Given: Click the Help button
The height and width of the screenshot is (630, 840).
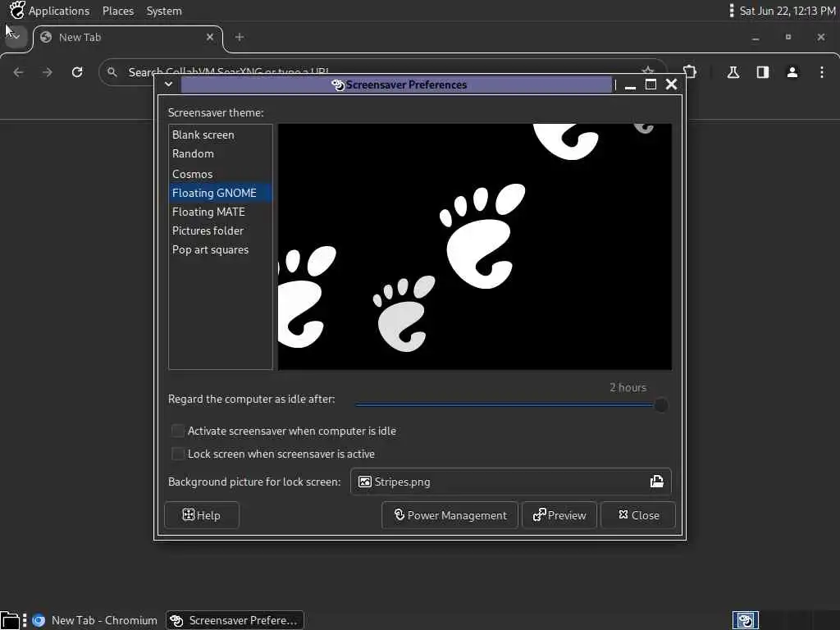Looking at the screenshot, I should [202, 515].
